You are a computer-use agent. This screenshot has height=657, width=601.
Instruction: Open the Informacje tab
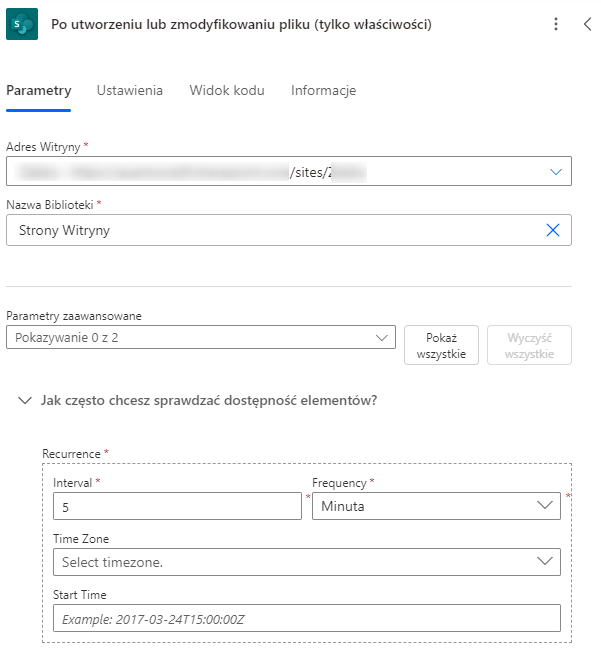pyautogui.click(x=323, y=90)
